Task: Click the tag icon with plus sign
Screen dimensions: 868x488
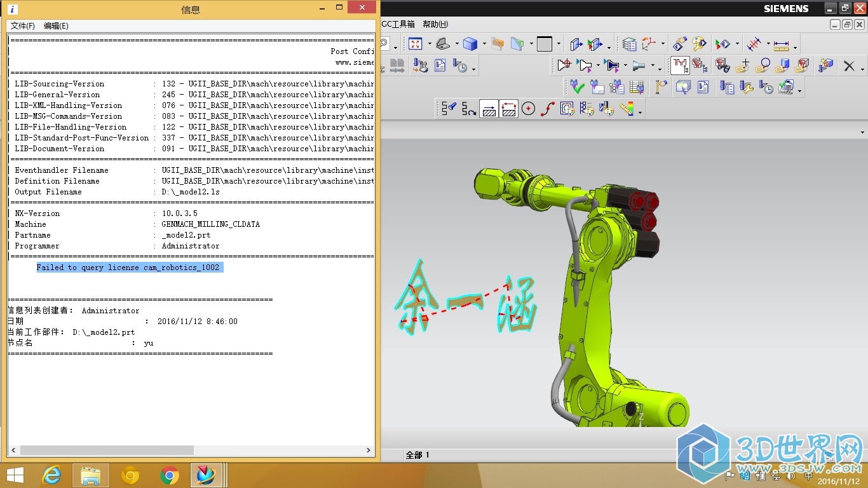Action: coord(743,65)
